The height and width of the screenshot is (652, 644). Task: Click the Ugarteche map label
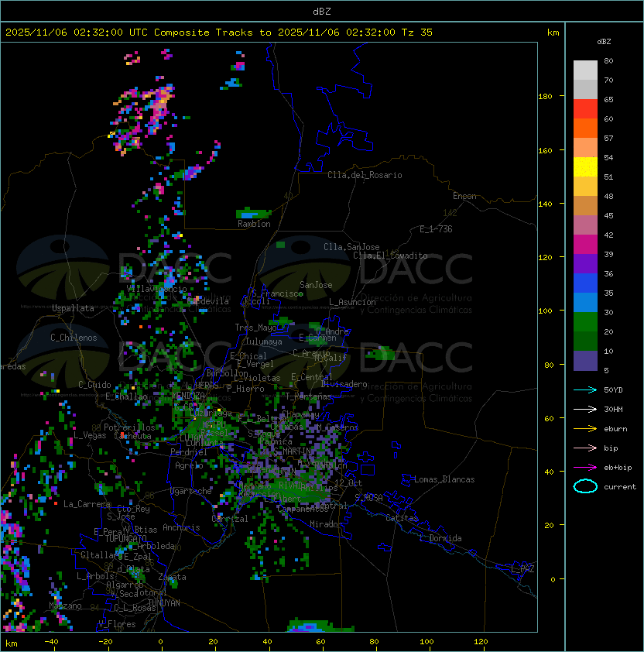pos(191,491)
